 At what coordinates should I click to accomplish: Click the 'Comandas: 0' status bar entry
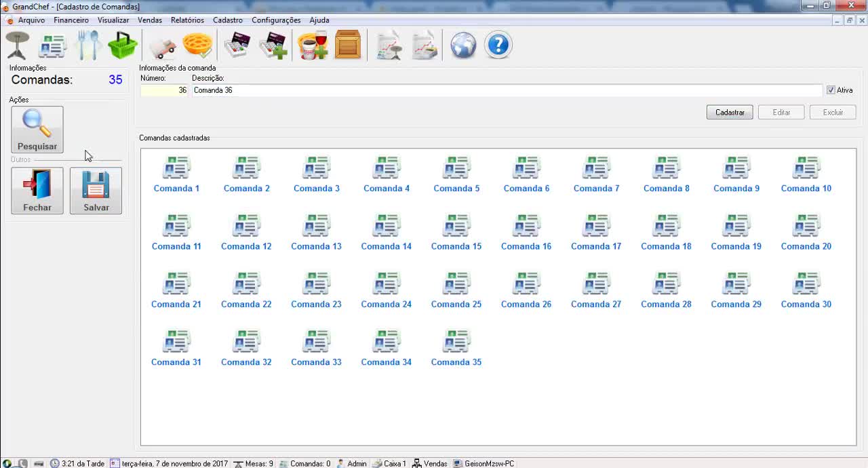tap(304, 464)
